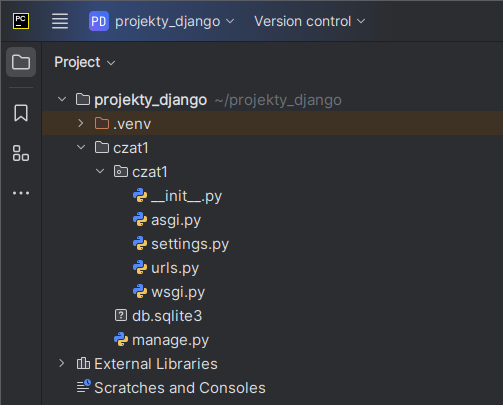The image size is (503, 405).
Task: Select the outer czat1 folder label
Action: tap(131, 148)
